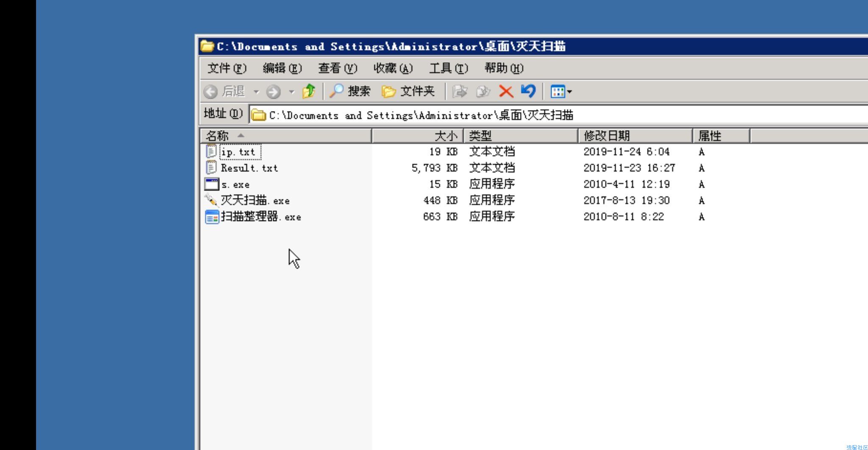Viewport: 868px width, 450px height.
Task: Open the Search (搜索) toolbar button
Action: click(350, 91)
